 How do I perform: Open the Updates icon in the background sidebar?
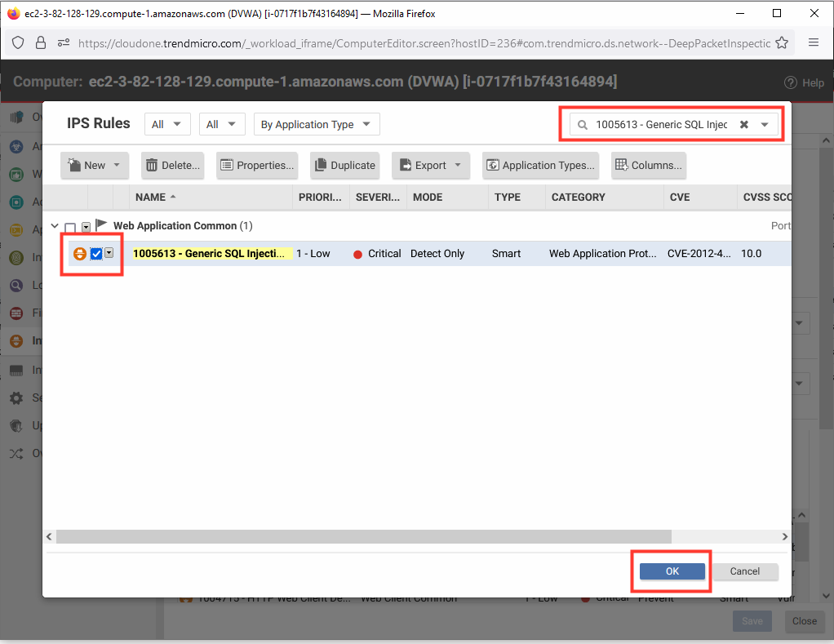tap(16, 425)
